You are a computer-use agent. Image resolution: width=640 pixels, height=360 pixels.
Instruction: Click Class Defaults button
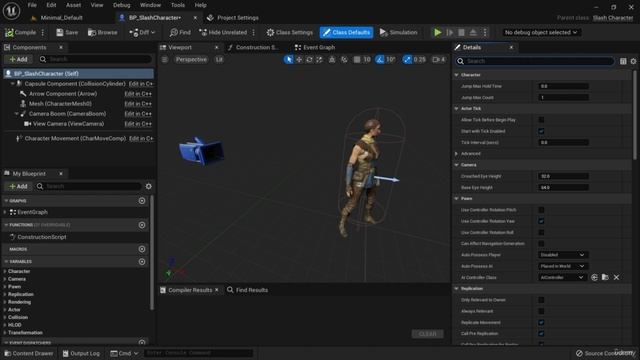[347, 32]
